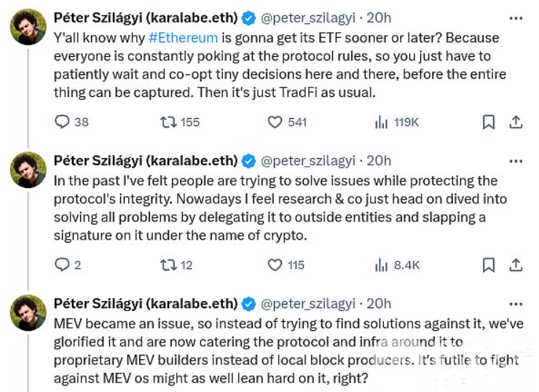View analytics on the 119K views tweet
This screenshot has height=392, width=539.
pos(381,122)
